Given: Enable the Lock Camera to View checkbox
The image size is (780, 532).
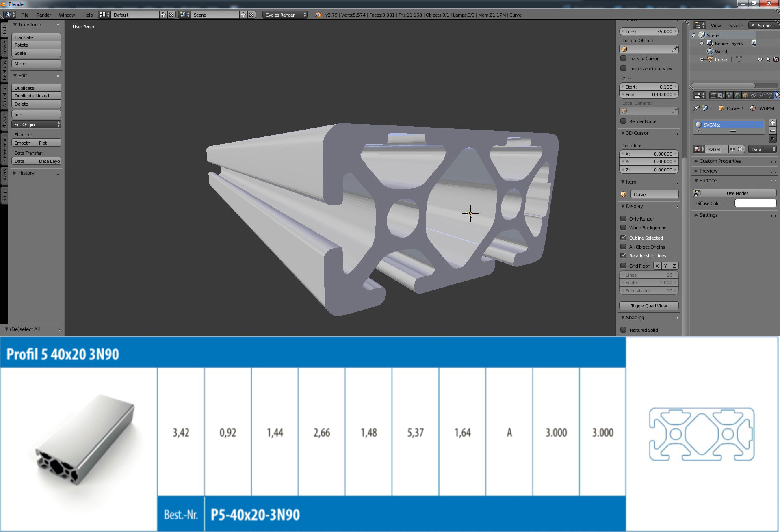Looking at the screenshot, I should tap(623, 68).
